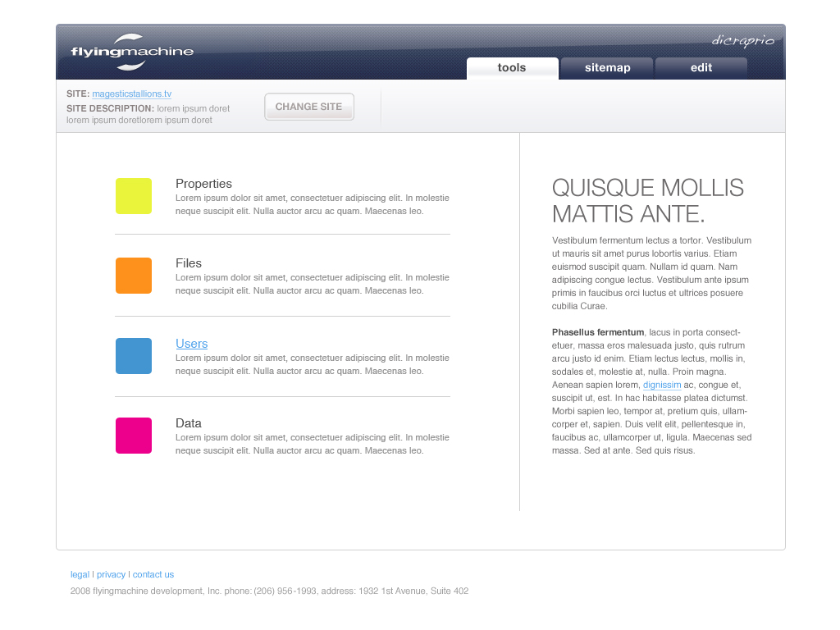Switch to the sitemap tab

[x=607, y=68]
